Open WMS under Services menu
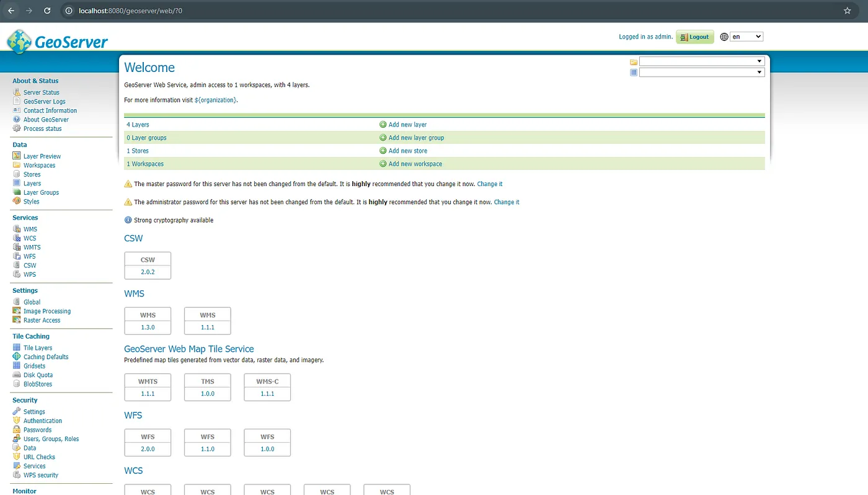 coord(30,230)
